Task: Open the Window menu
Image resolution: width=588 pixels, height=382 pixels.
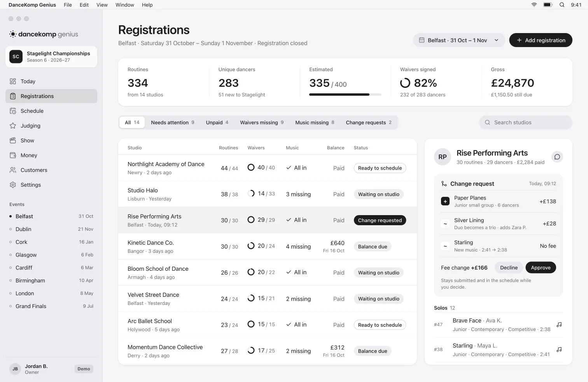Action: [x=125, y=5]
